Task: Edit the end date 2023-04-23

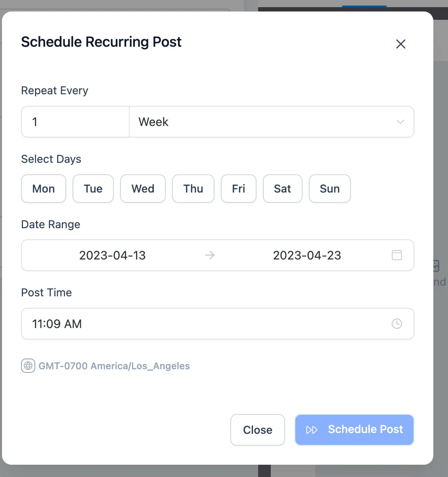Action: point(307,255)
